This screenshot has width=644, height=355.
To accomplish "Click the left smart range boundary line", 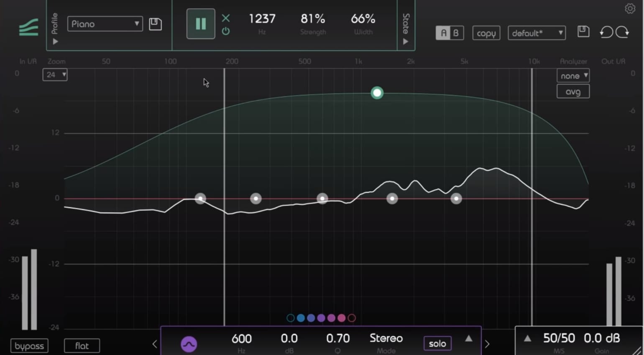I will [225, 196].
